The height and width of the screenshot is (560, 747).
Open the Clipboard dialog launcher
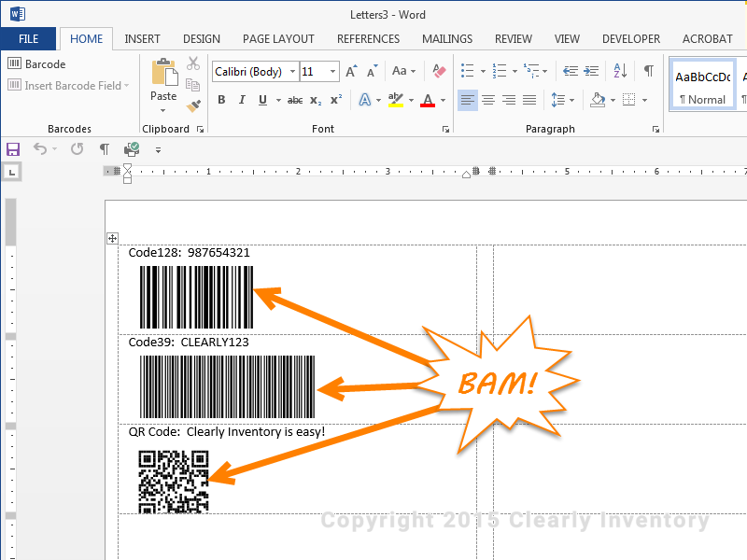201,129
